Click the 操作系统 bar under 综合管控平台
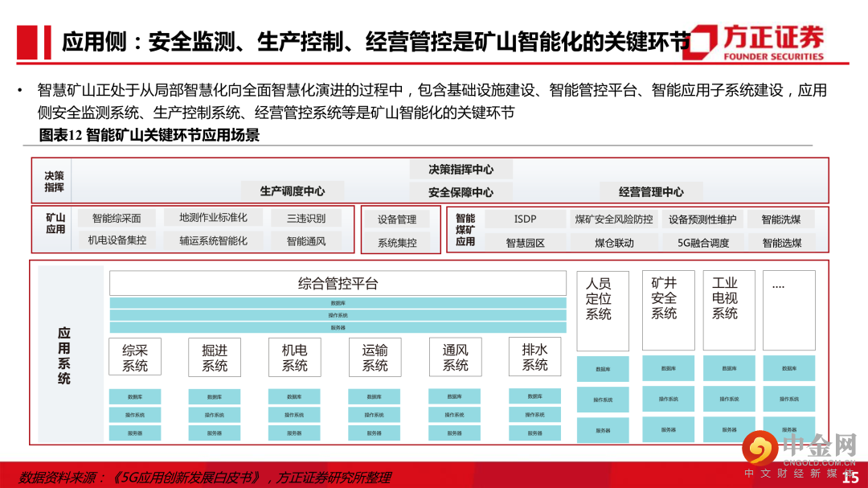 [x=338, y=315]
